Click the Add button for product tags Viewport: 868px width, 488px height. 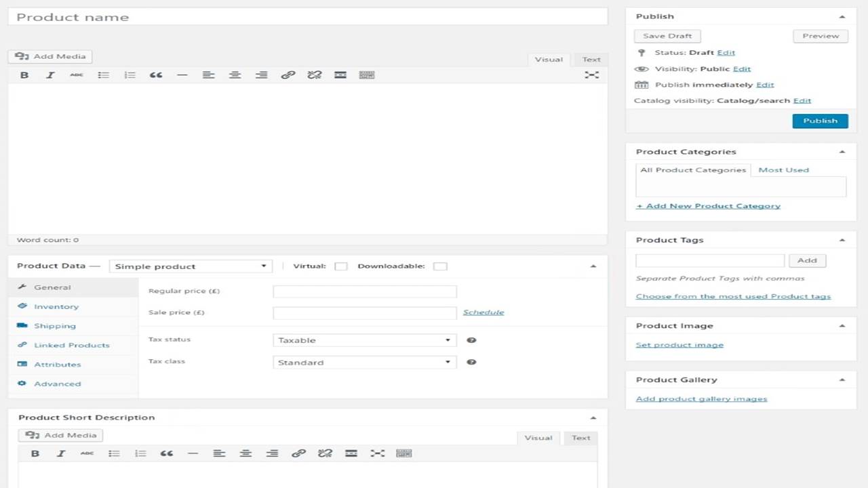coord(807,260)
